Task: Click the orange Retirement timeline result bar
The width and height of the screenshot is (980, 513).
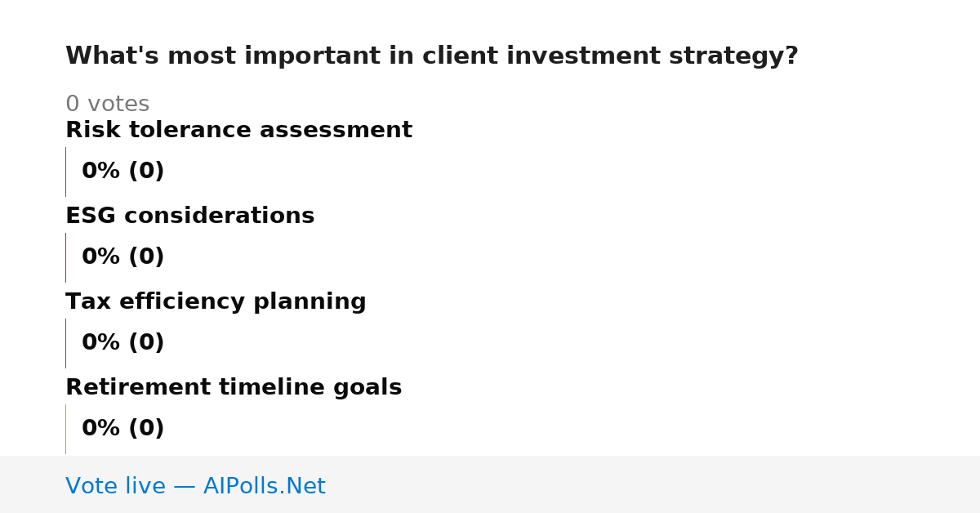Action: (65, 429)
